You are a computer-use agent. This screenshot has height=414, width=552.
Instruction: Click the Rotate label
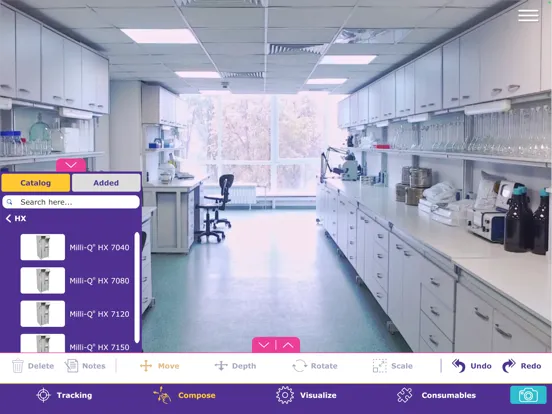324,366
